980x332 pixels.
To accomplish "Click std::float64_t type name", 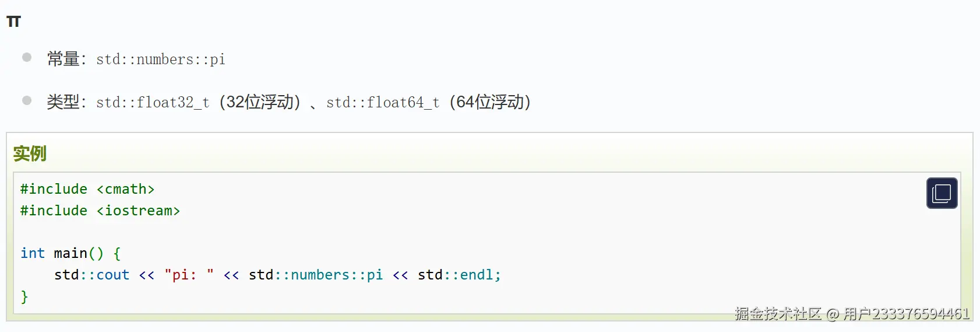I will (383, 103).
